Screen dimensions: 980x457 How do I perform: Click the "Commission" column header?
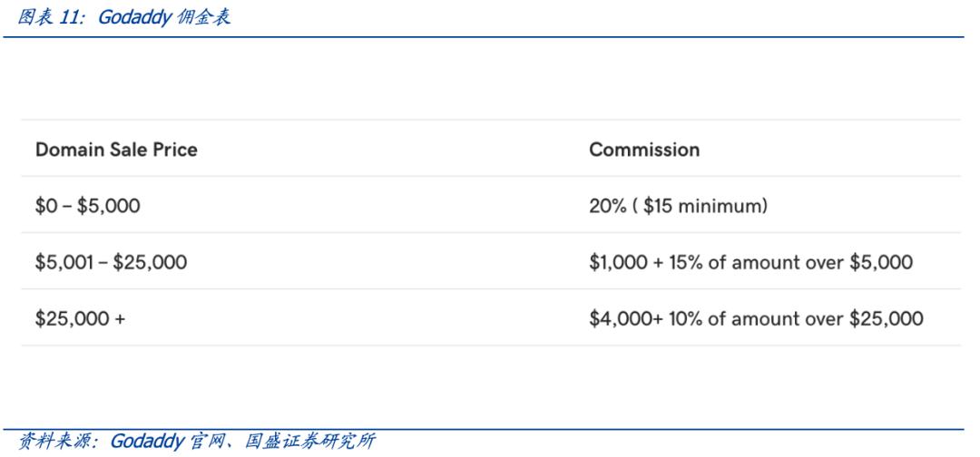tap(644, 150)
